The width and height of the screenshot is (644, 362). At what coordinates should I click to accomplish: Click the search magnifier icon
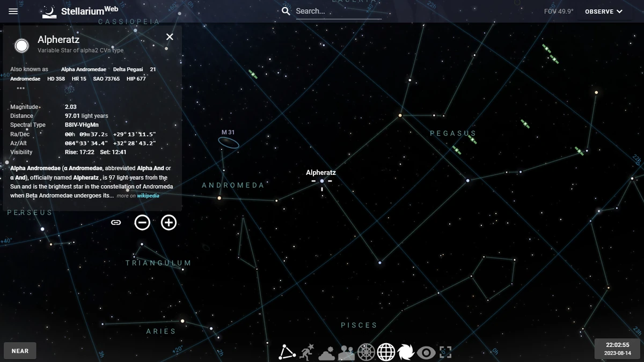click(286, 11)
